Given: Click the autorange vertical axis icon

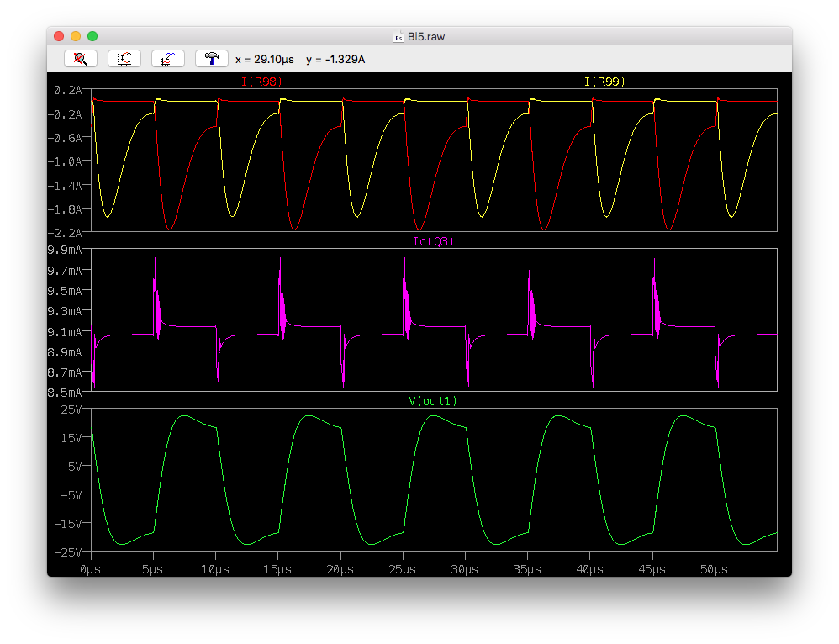Looking at the screenshot, I should tap(124, 59).
